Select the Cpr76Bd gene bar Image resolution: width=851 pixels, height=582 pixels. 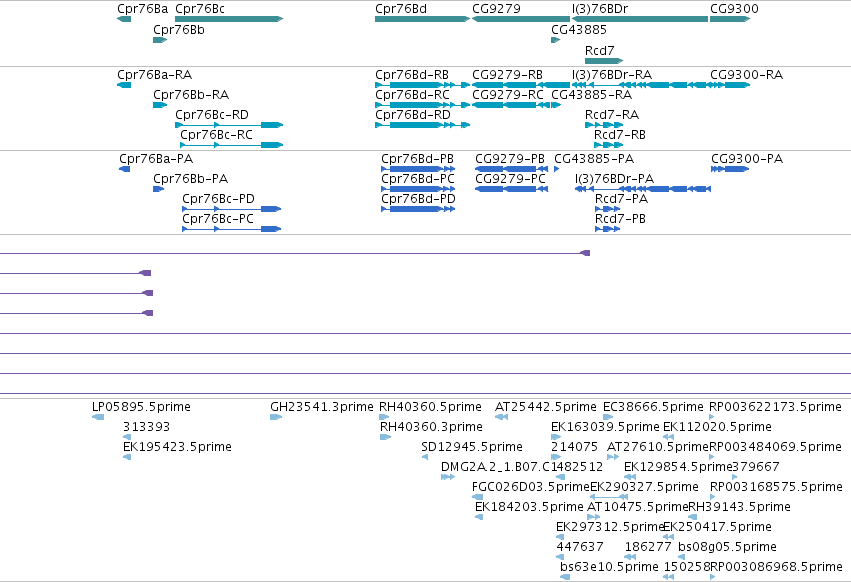click(x=422, y=19)
